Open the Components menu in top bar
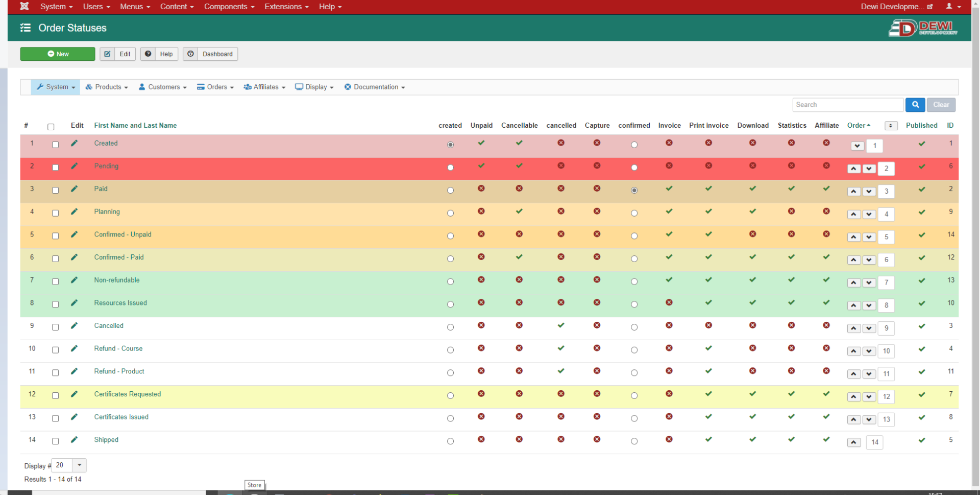The width and height of the screenshot is (980, 495). (229, 7)
